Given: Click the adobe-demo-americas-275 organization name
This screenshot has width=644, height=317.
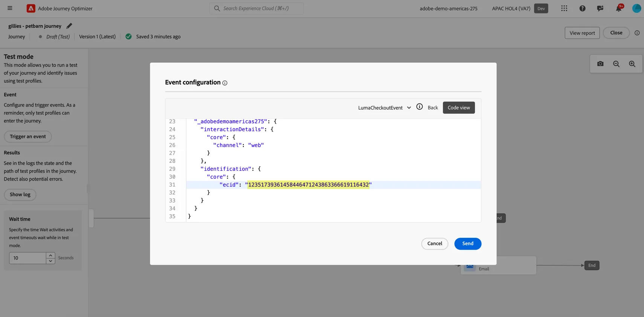Looking at the screenshot, I should click(448, 8).
